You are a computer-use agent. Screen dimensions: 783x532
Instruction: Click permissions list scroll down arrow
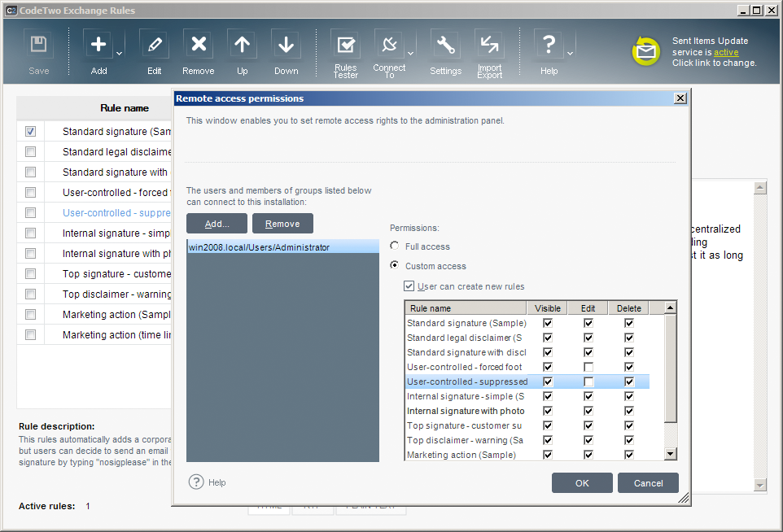tap(671, 454)
